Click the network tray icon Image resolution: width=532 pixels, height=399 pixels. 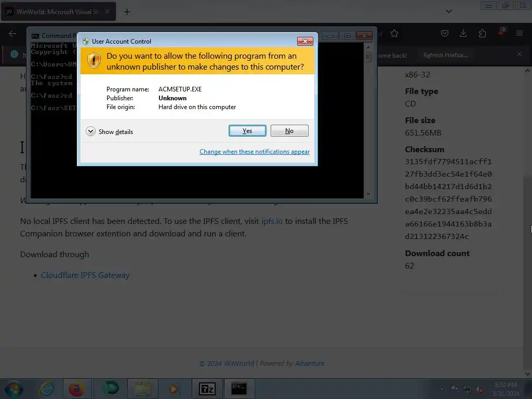pyautogui.click(x=467, y=389)
